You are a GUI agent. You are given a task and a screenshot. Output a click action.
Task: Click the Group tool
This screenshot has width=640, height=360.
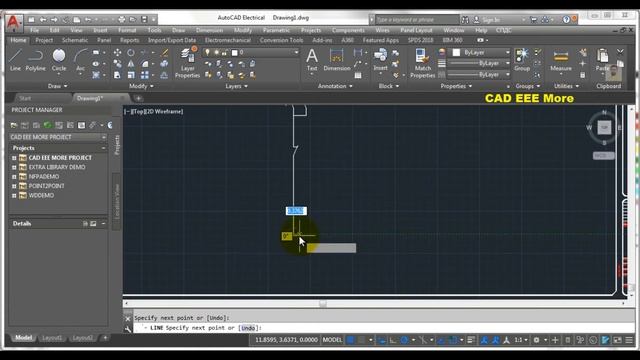coord(522,60)
